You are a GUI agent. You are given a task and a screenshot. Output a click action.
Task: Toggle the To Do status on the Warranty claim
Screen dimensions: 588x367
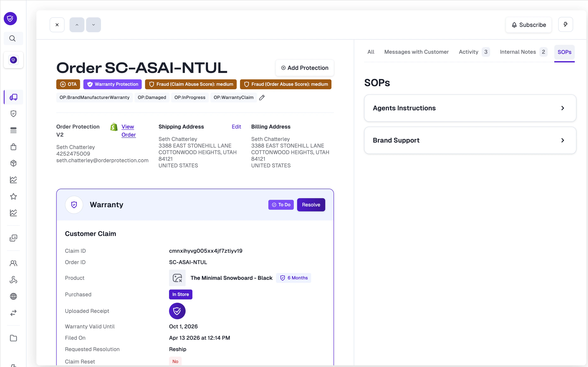tap(281, 205)
